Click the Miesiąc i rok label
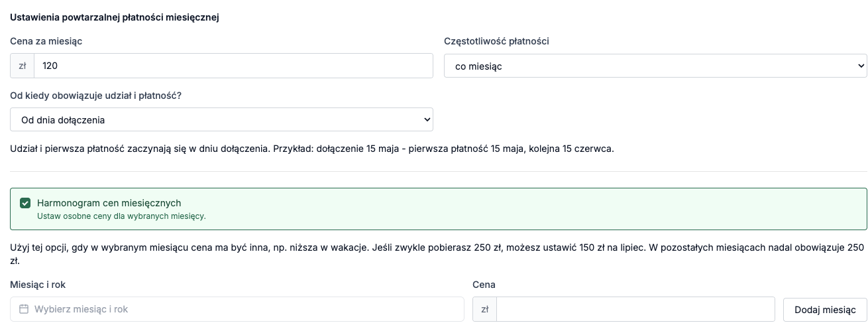Viewport: 868px width, 335px height. [x=38, y=285]
